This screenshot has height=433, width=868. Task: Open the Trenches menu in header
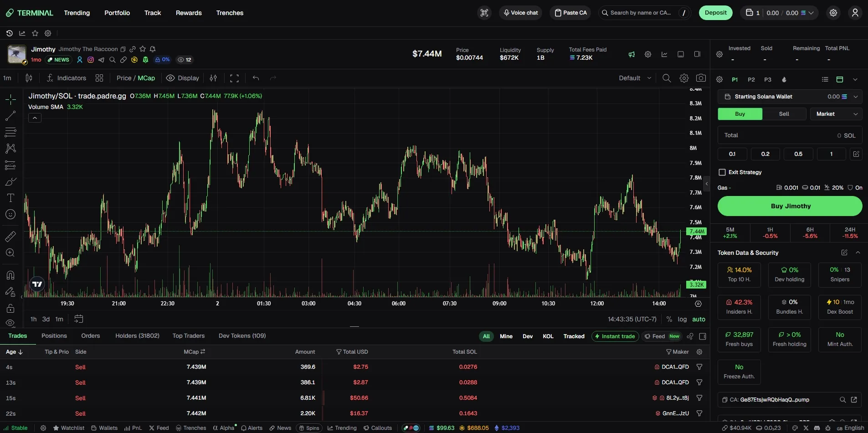(230, 13)
